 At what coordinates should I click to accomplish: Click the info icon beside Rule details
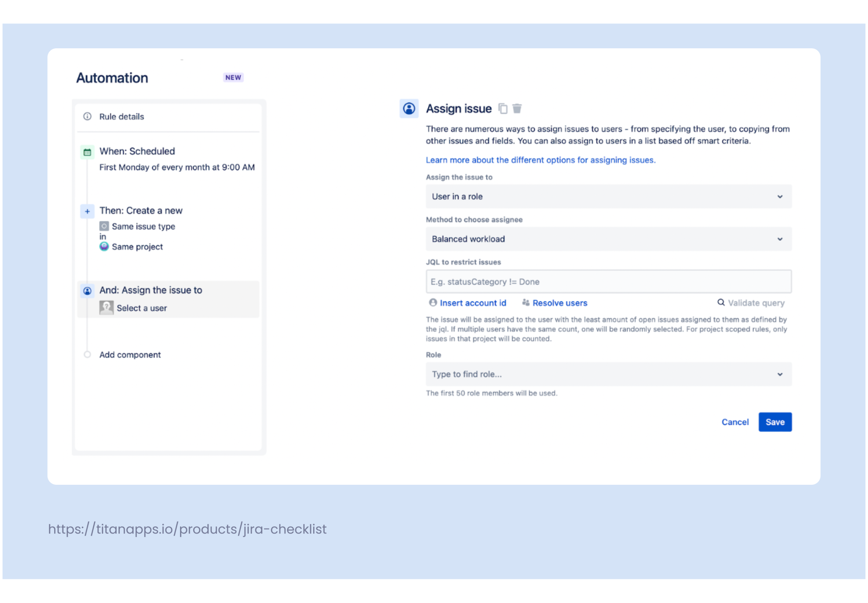[87, 117]
